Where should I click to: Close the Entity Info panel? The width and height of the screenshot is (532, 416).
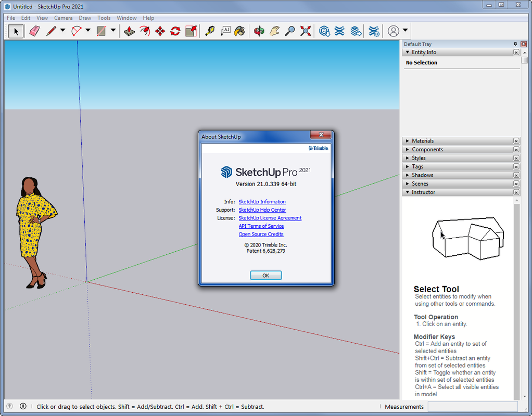(516, 52)
